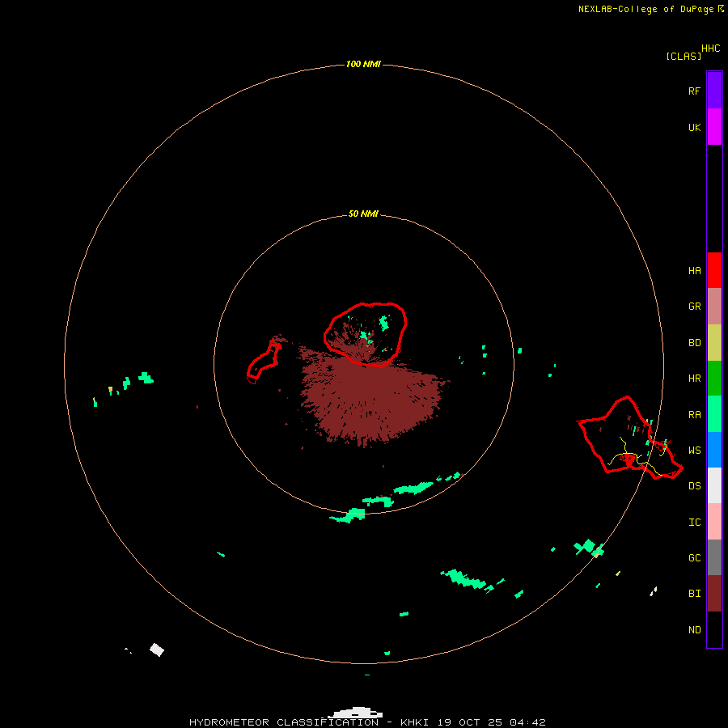Click the [CLAS] legend header

(683, 56)
